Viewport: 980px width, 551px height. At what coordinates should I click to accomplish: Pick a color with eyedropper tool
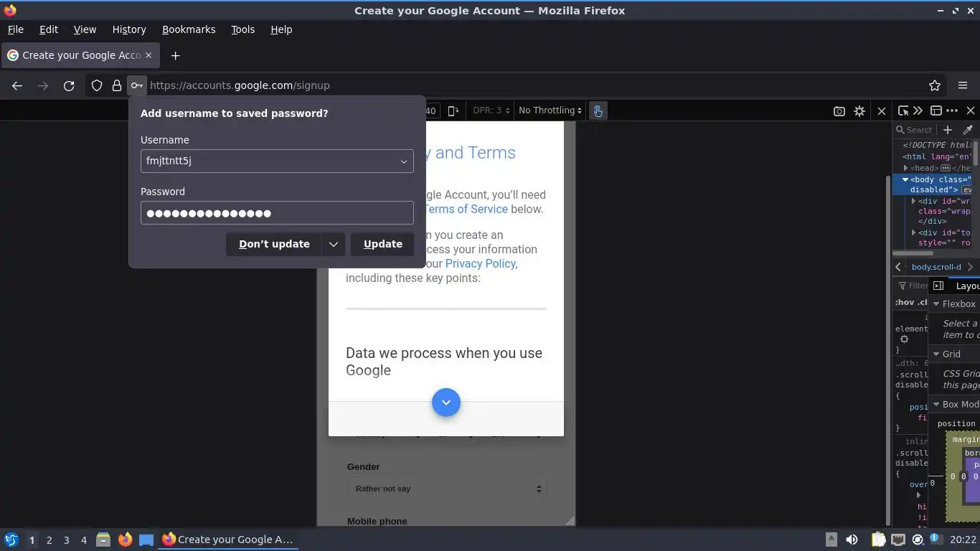pyautogui.click(x=967, y=130)
